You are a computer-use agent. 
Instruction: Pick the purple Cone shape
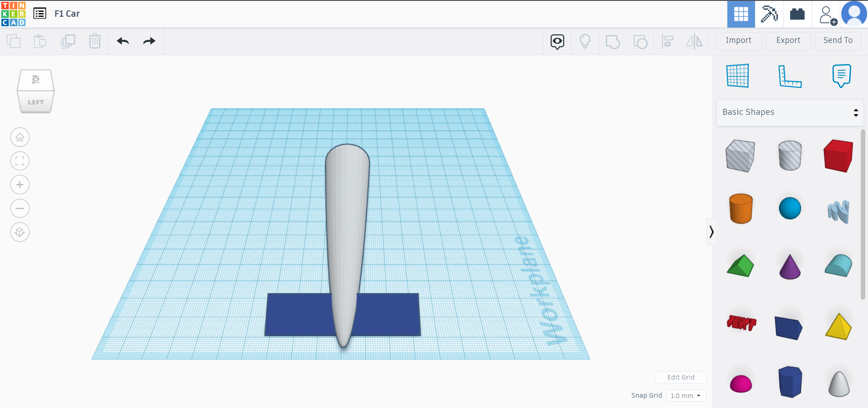(x=790, y=267)
